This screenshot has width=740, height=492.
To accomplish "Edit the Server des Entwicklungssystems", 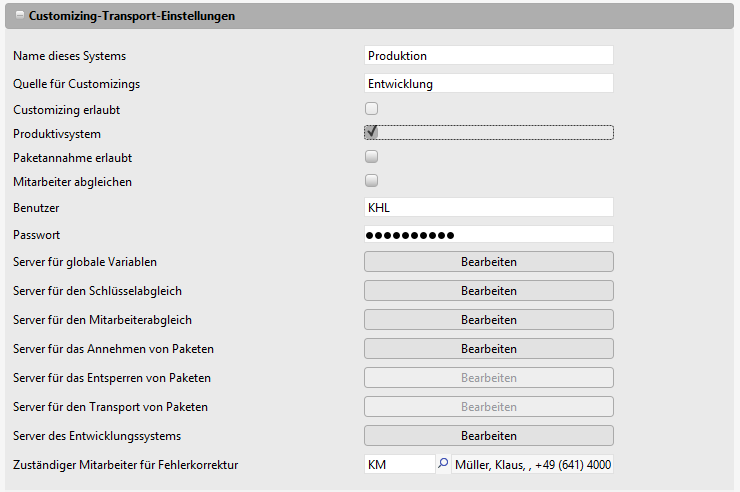I will tap(488, 436).
